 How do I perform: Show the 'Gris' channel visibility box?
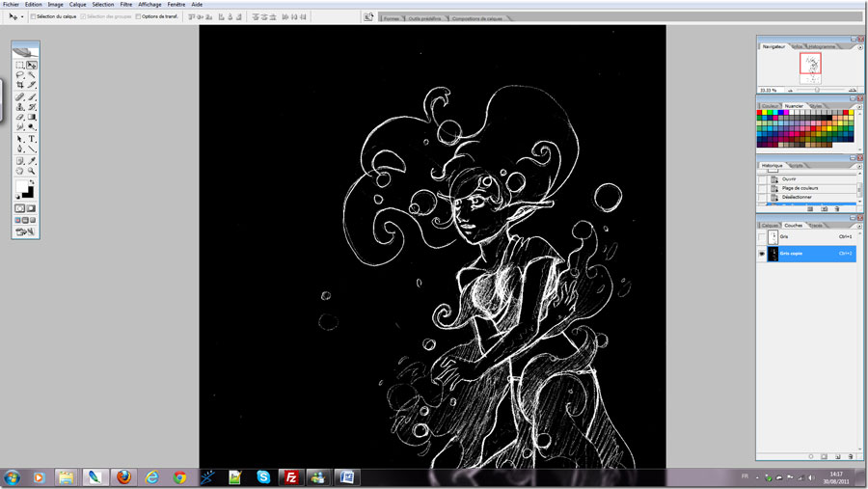click(762, 236)
